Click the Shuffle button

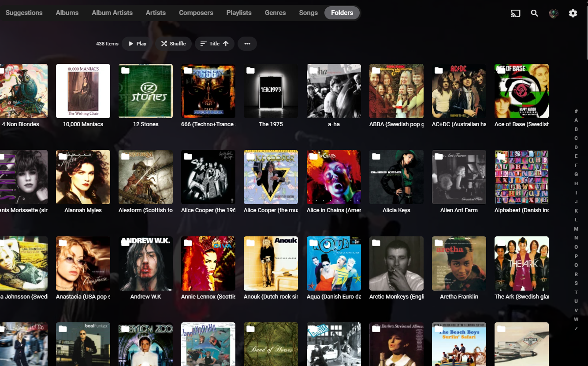click(x=173, y=44)
